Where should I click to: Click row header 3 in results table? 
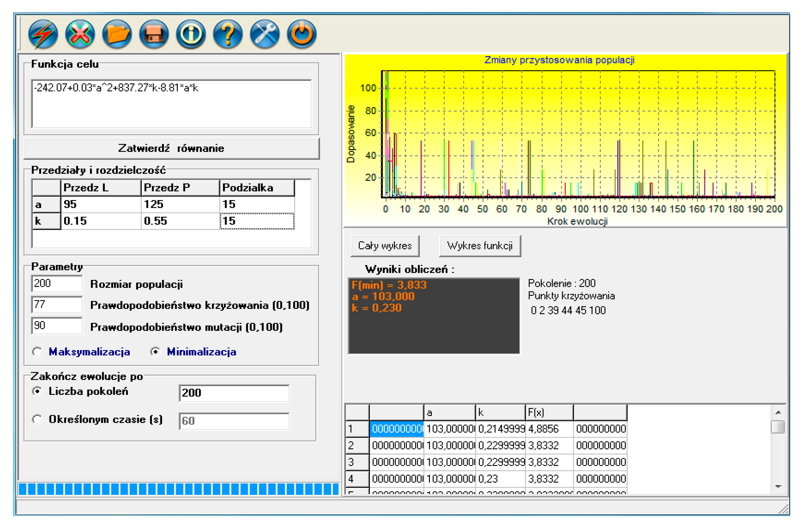pos(357,462)
